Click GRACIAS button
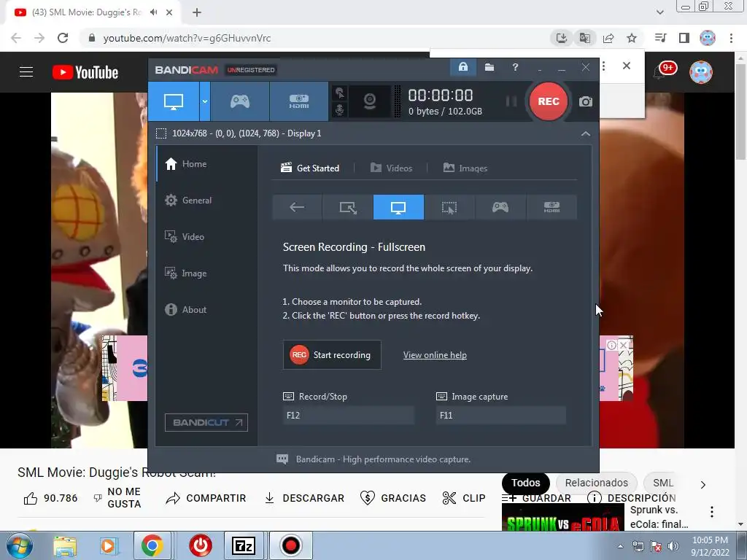The height and width of the screenshot is (560, 747). click(393, 498)
